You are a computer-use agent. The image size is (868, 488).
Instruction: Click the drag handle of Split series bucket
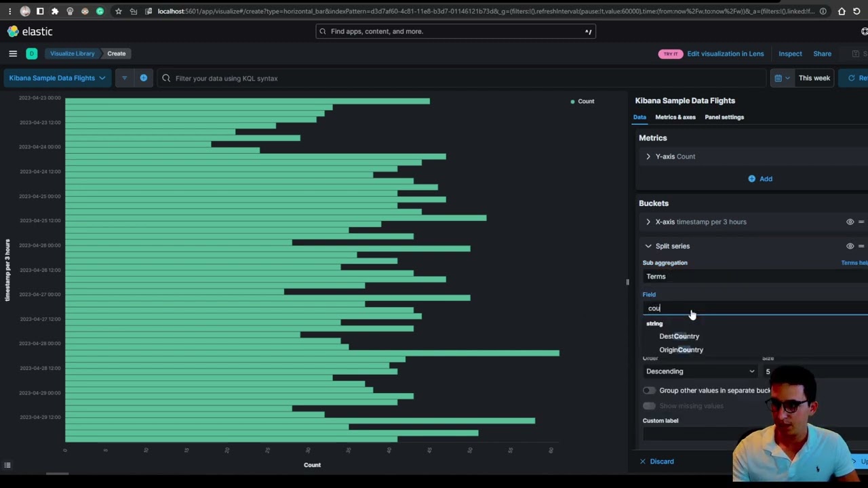861,246
